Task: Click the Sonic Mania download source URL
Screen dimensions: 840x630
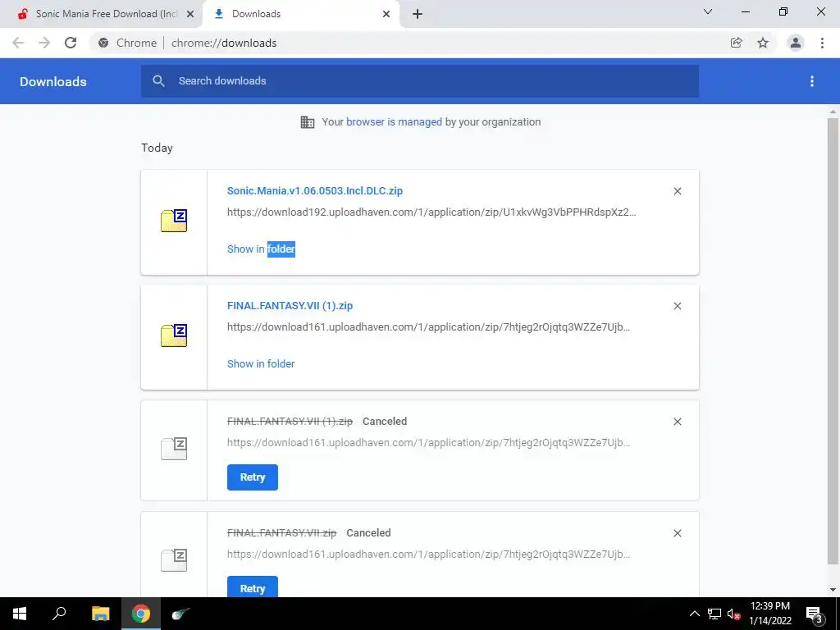Action: [x=431, y=212]
